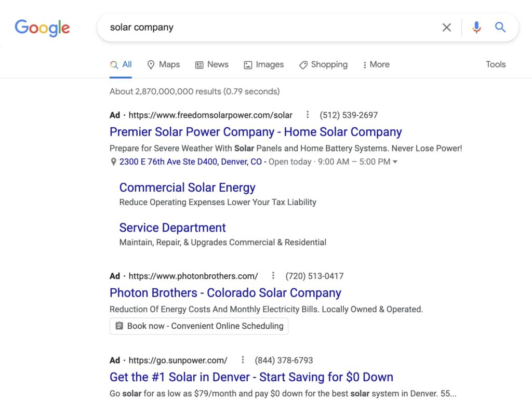This screenshot has height=415, width=532.
Task: Open 'Get the #1 Solar in Denver' link
Action: pos(251,377)
